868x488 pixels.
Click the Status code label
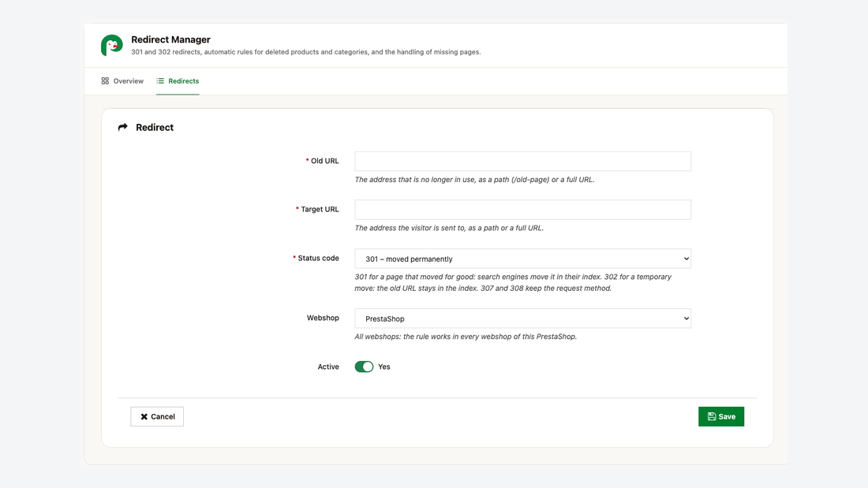[x=318, y=258]
